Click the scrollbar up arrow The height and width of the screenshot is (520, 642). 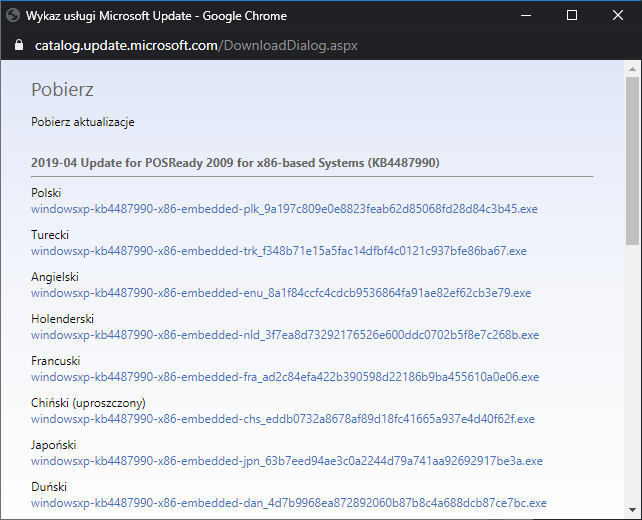click(633, 69)
